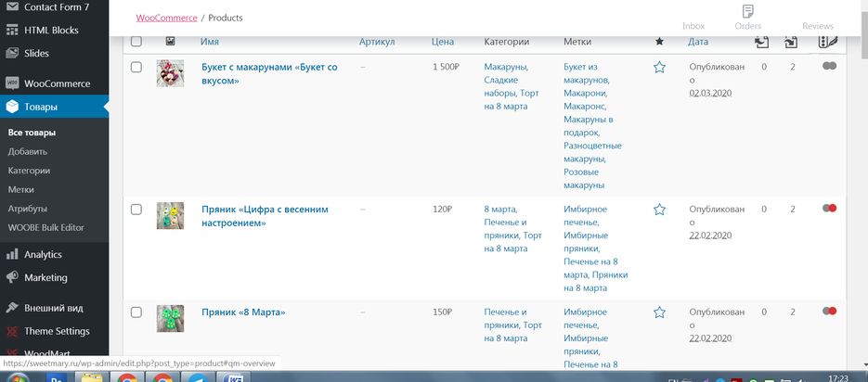Tick checkbox for Пряник «8 Марта»
The image size is (868, 382).
[136, 312]
